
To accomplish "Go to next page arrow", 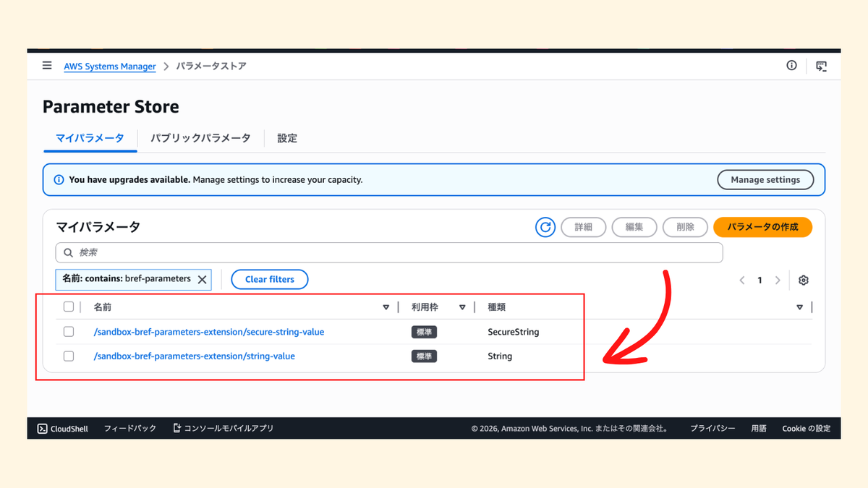I will tap(778, 281).
